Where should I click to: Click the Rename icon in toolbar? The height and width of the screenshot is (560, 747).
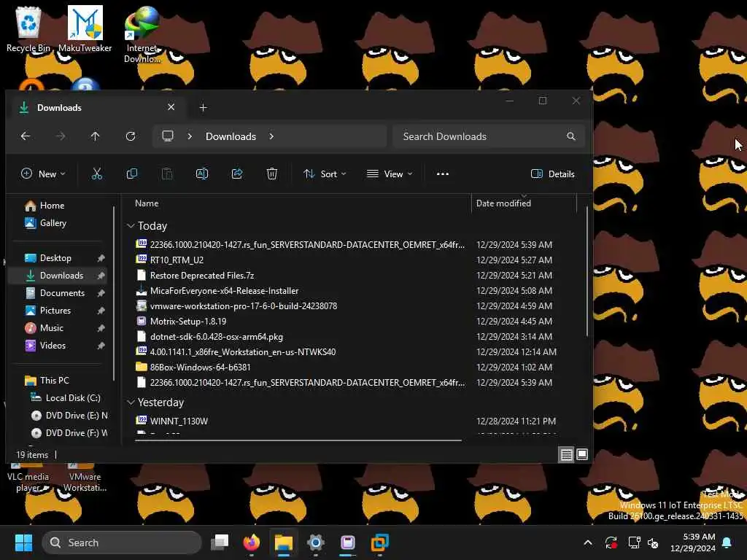[x=202, y=174]
